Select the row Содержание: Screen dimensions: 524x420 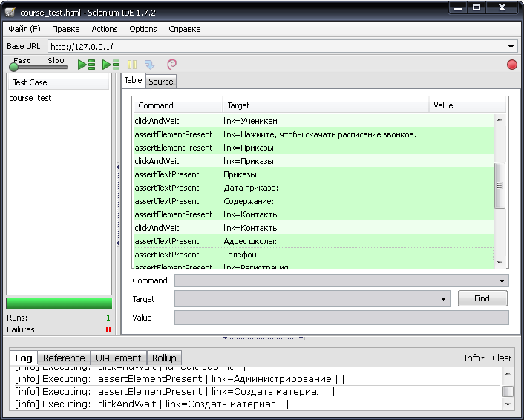click(313, 201)
